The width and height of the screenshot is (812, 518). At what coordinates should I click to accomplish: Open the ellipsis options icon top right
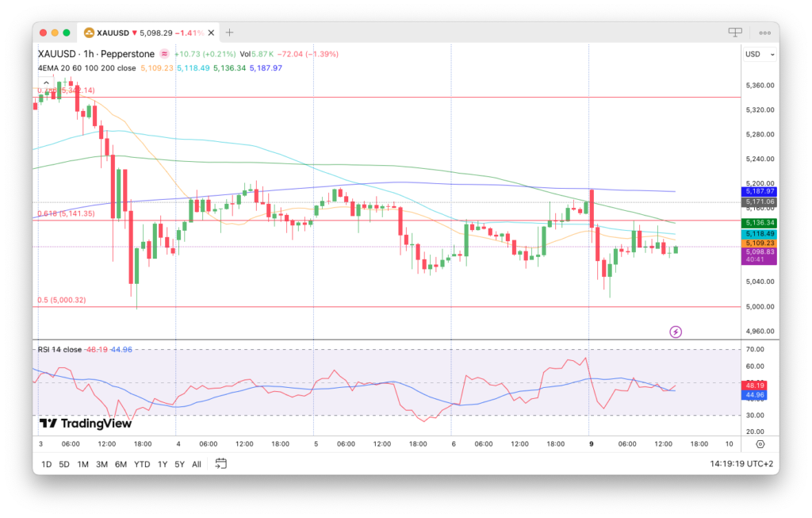[764, 32]
